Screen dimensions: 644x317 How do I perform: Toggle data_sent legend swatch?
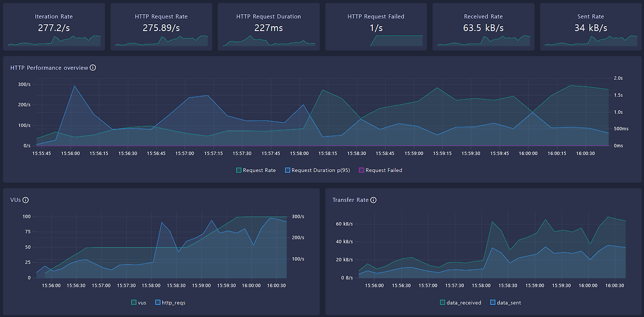point(493,303)
